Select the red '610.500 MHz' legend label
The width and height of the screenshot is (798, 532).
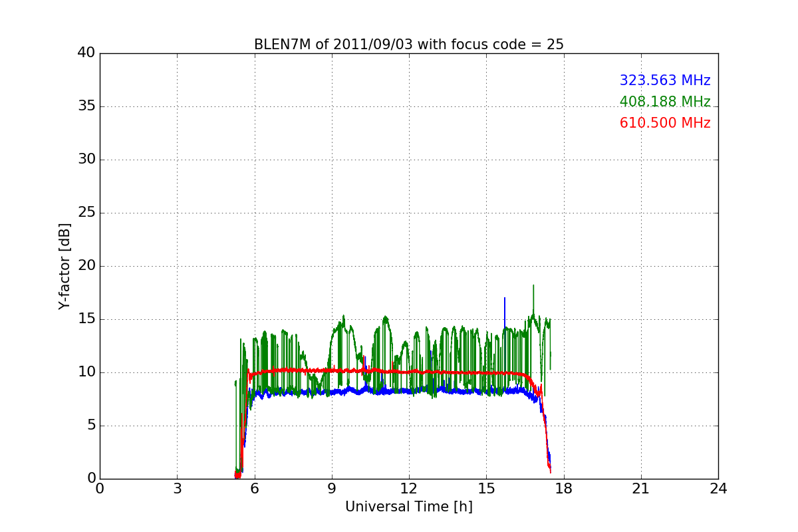click(x=665, y=123)
